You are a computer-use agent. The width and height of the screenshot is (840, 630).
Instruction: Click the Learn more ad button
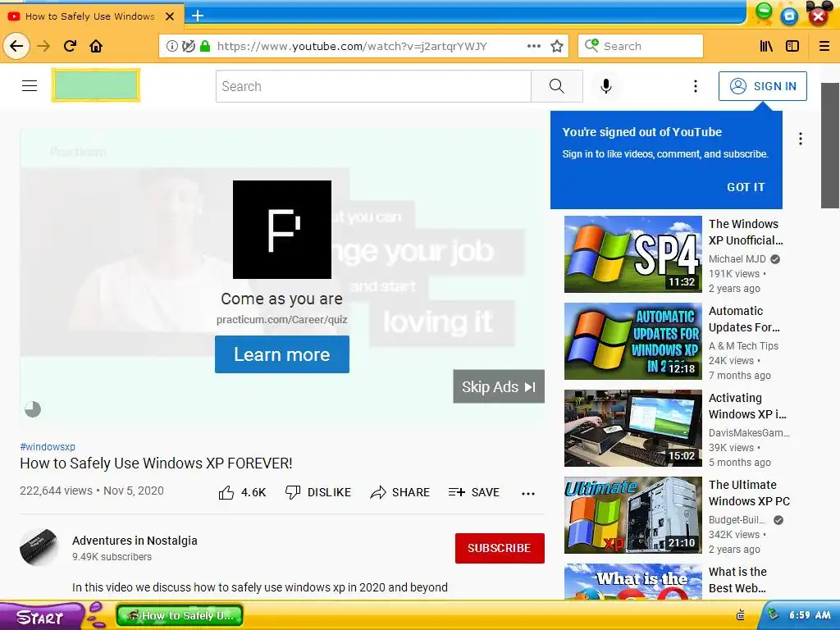click(x=282, y=354)
